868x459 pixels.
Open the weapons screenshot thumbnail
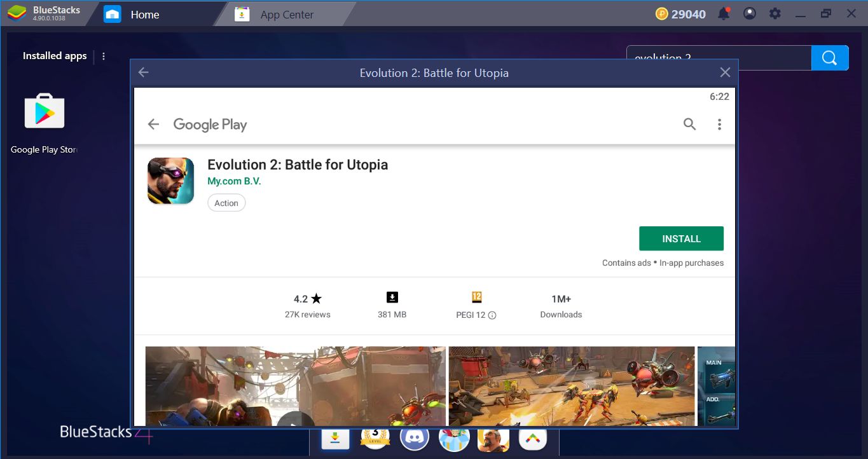click(x=716, y=385)
